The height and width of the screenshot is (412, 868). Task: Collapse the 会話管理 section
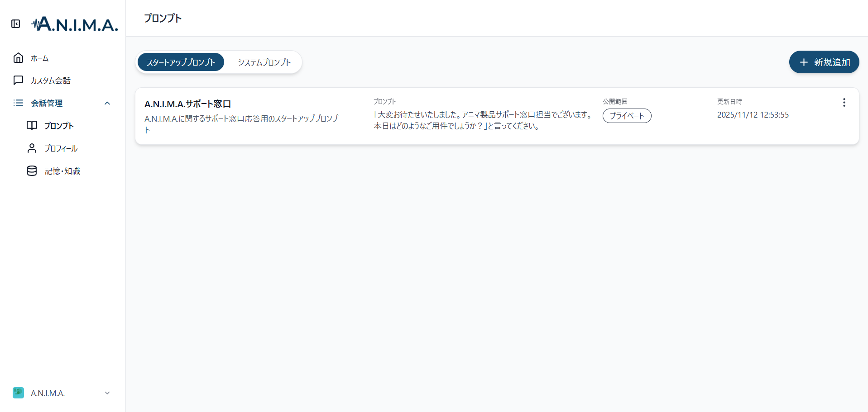[107, 103]
